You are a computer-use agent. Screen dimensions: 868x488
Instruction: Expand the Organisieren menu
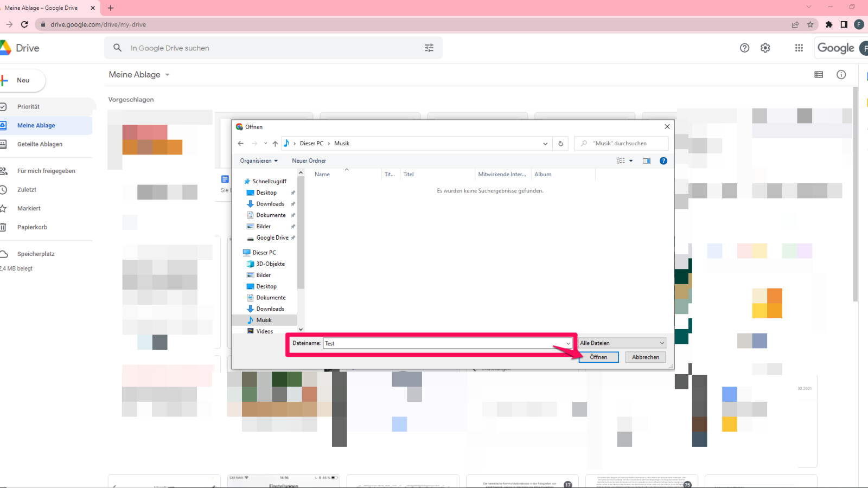click(259, 161)
